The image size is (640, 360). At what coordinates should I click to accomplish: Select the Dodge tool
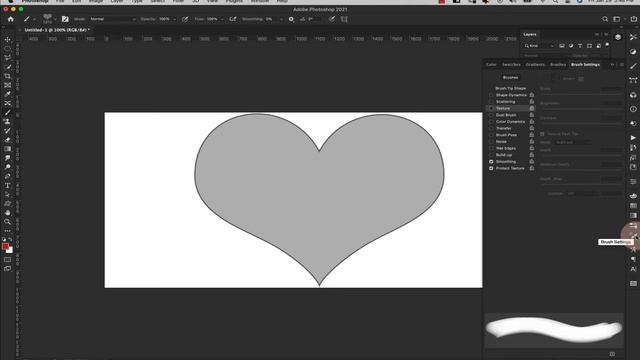tap(7, 167)
